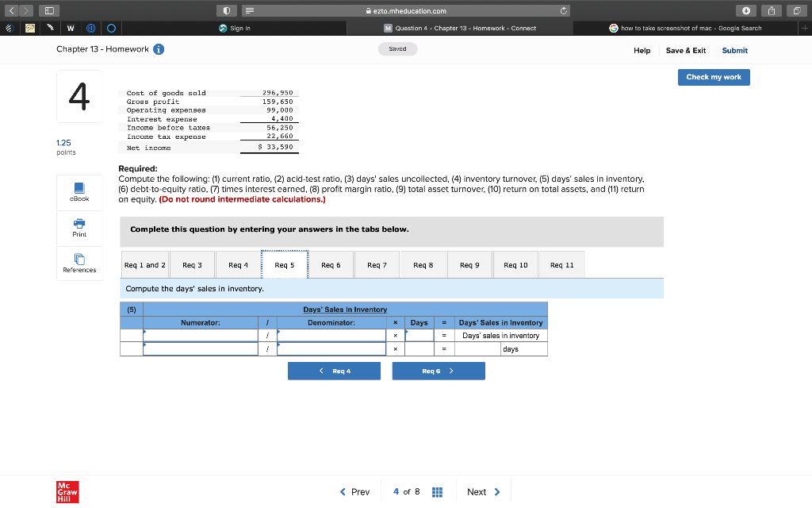Image resolution: width=812 pixels, height=508 pixels.
Task: Click the Check my work button
Action: pyautogui.click(x=714, y=77)
